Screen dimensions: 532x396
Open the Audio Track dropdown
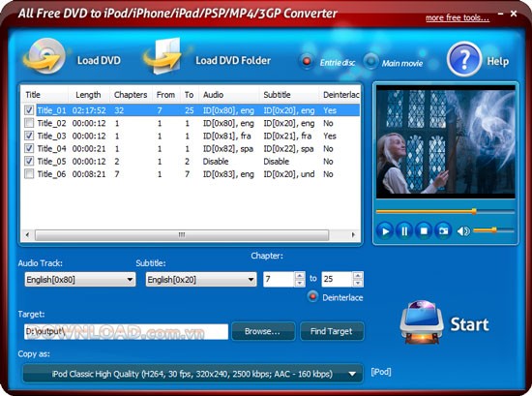[x=80, y=280]
